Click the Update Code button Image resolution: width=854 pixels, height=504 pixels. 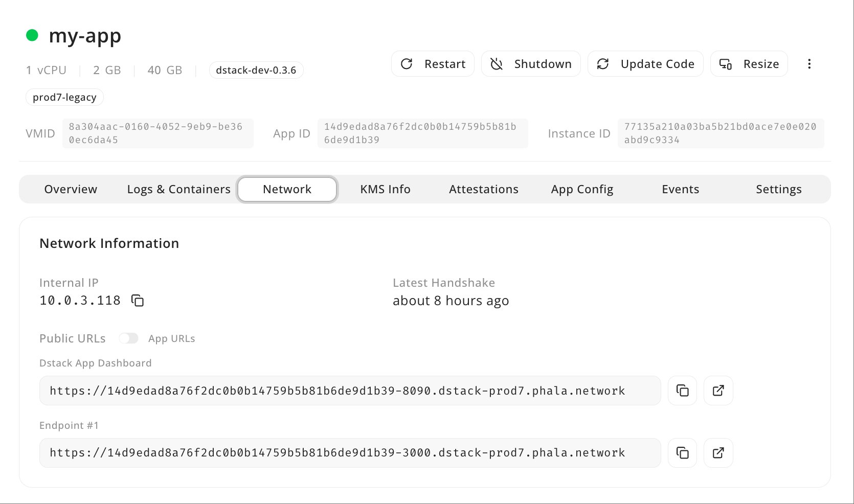tap(645, 64)
